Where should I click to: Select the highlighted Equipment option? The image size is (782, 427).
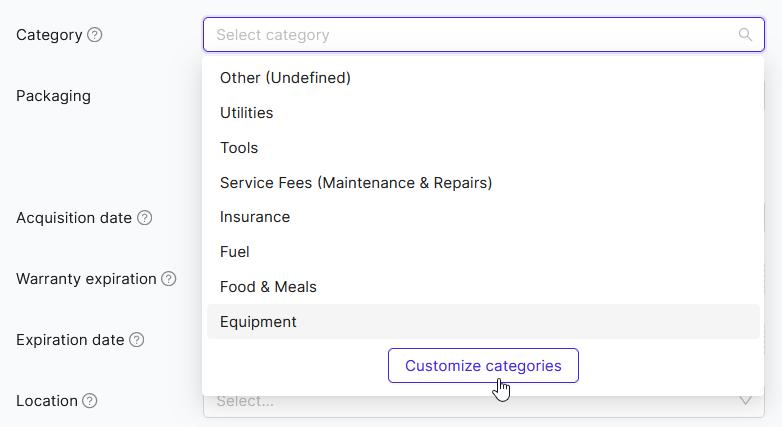pyautogui.click(x=483, y=322)
